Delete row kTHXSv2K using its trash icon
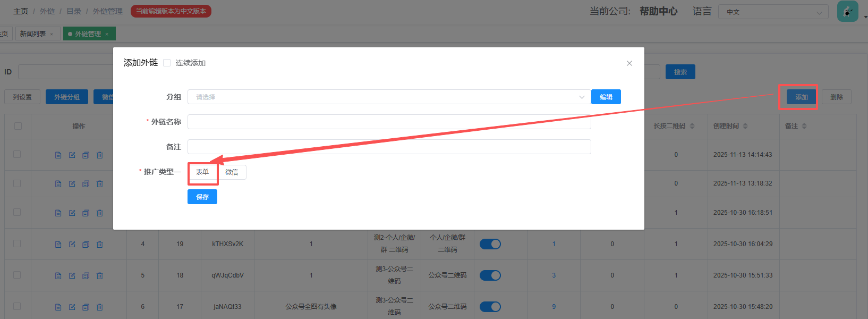The height and width of the screenshot is (319, 868). point(100,245)
